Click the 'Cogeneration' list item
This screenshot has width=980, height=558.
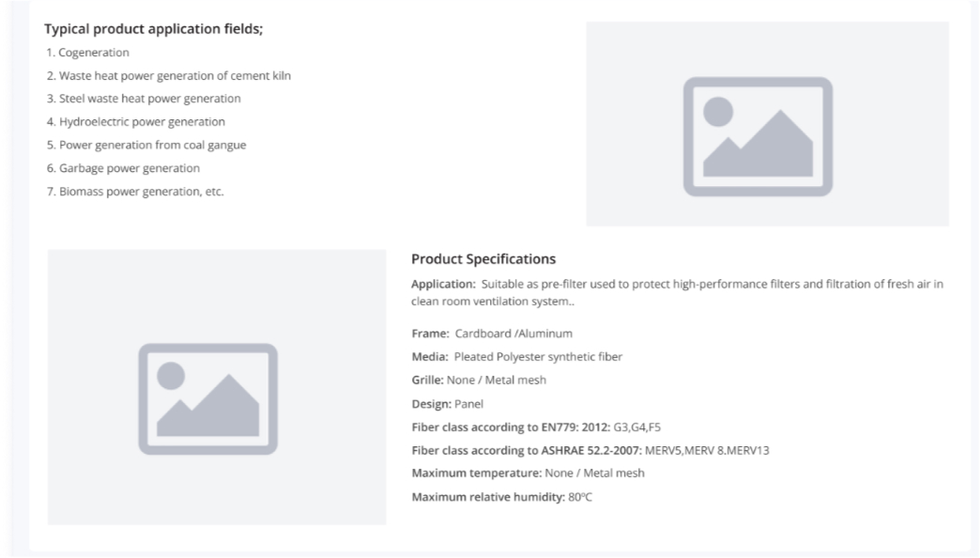(x=88, y=53)
